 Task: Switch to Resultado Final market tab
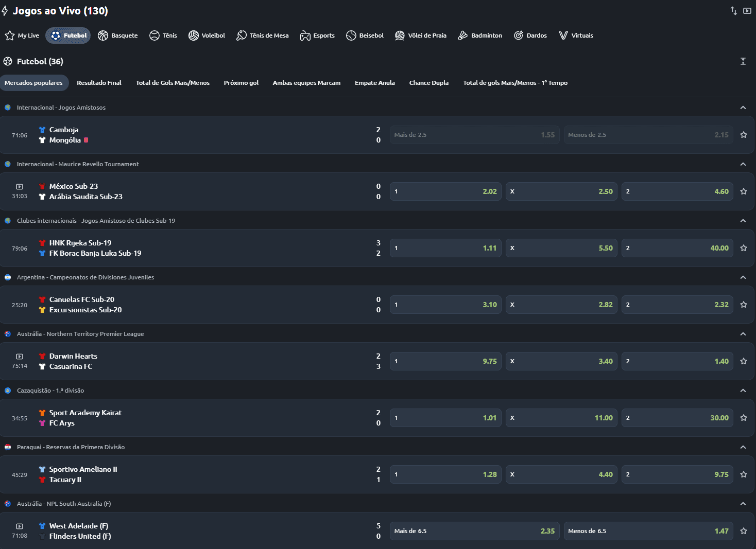click(99, 83)
